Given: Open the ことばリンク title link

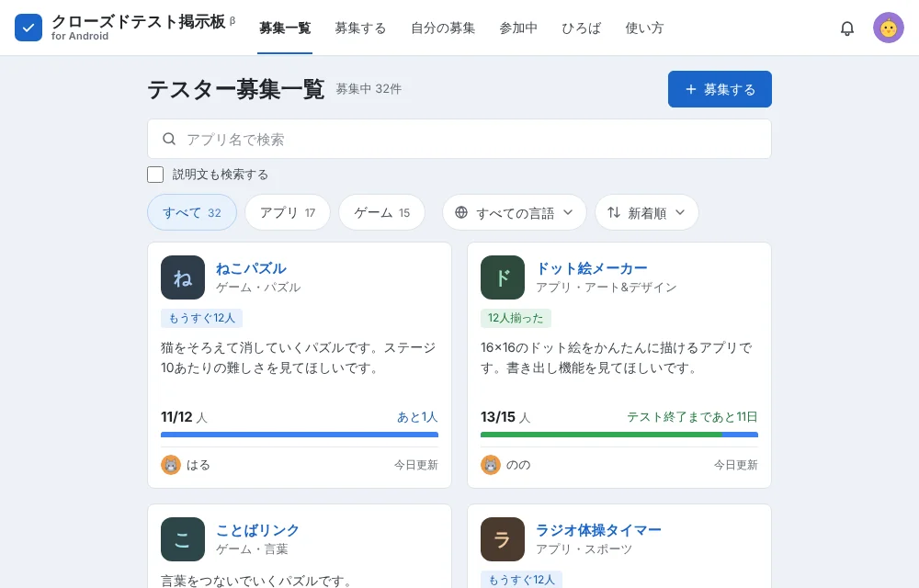Looking at the screenshot, I should coord(258,531).
